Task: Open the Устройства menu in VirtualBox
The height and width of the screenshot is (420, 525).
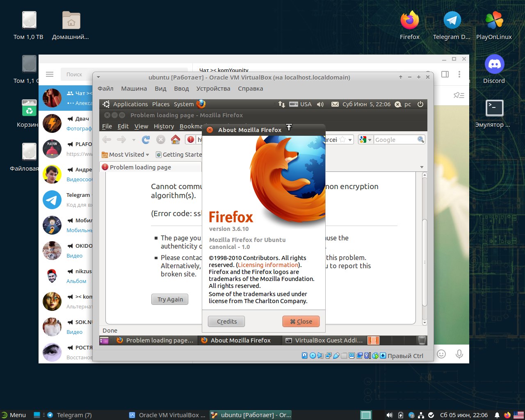Action: [x=213, y=89]
